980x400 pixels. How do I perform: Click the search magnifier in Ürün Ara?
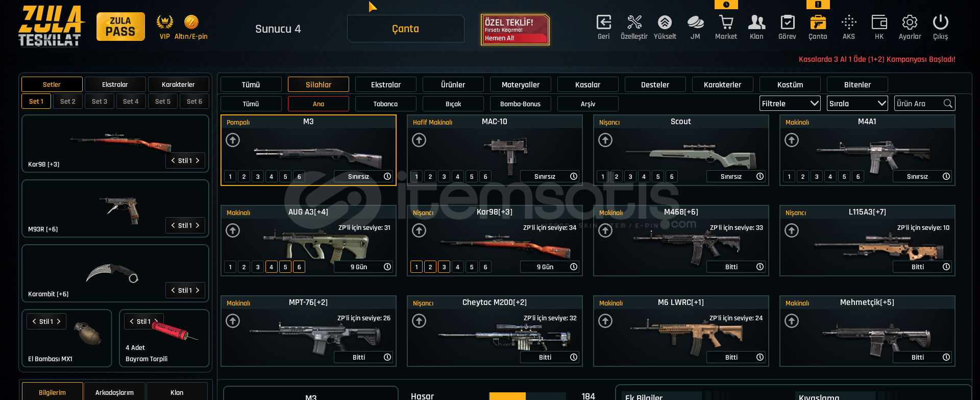(x=948, y=104)
